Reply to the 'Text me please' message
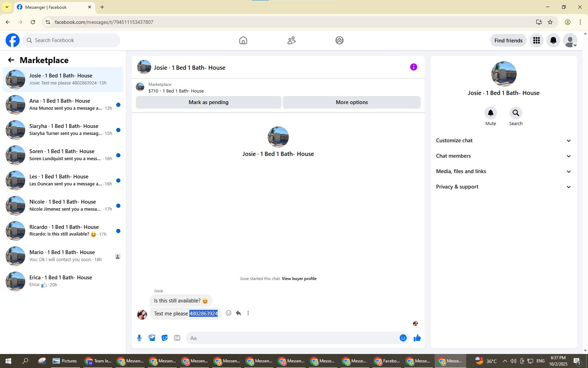Screen dimensions: 588x368 (238, 313)
